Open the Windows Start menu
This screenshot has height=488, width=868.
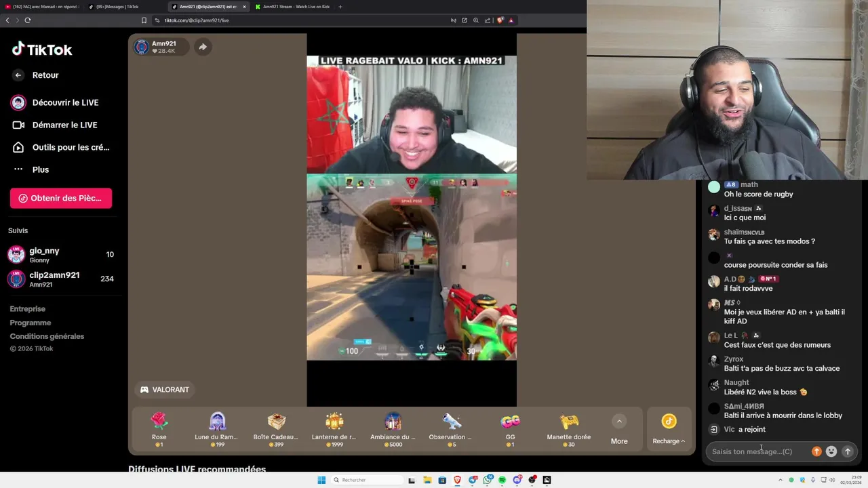pos(321,480)
